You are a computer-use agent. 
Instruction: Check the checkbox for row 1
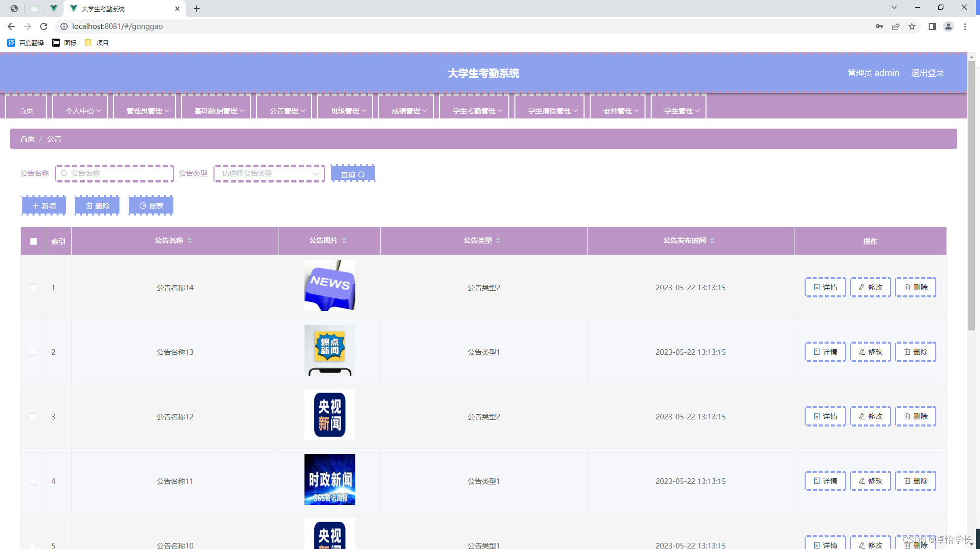(x=33, y=288)
